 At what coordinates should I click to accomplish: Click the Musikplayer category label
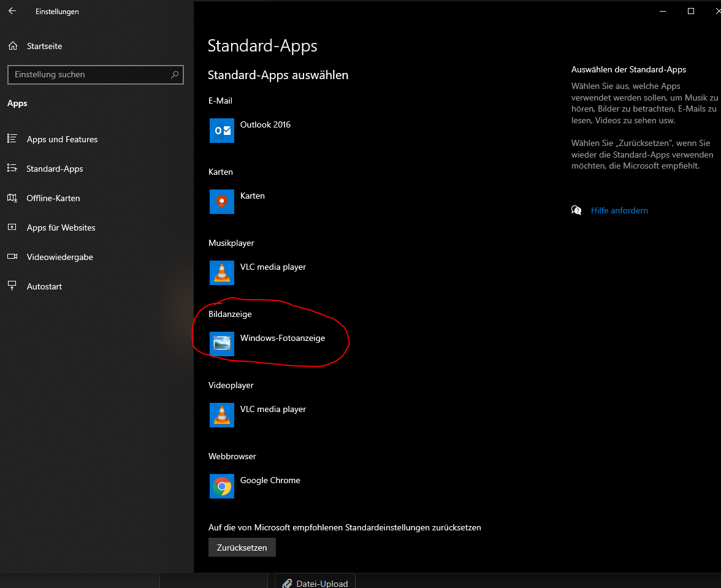pos(231,243)
